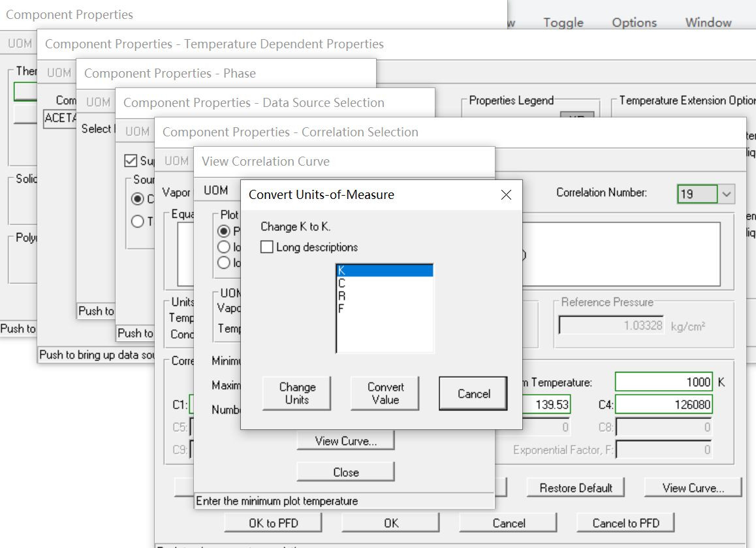
Task: Click Cancel in Correlation Selection window
Action: (x=509, y=523)
